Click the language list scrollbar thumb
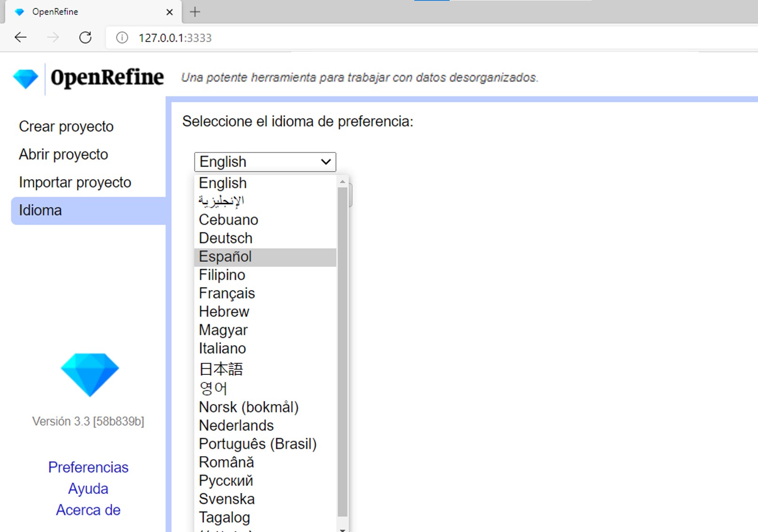 343,352
